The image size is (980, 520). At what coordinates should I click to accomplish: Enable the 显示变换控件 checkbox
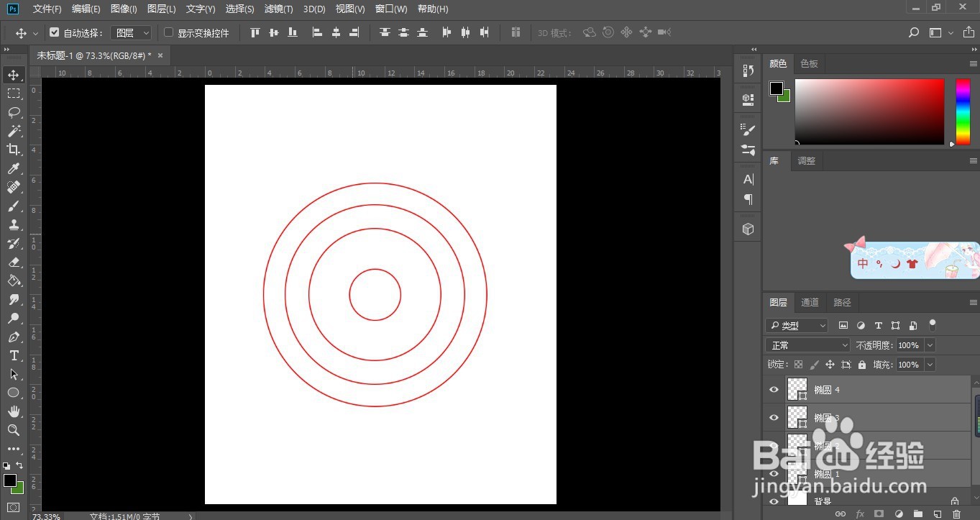coord(169,32)
